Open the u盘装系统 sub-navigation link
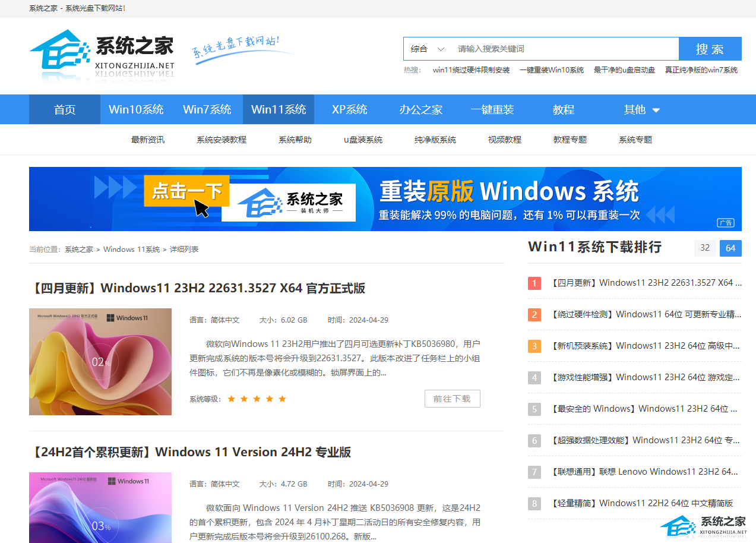The height and width of the screenshot is (543, 756). tap(363, 140)
